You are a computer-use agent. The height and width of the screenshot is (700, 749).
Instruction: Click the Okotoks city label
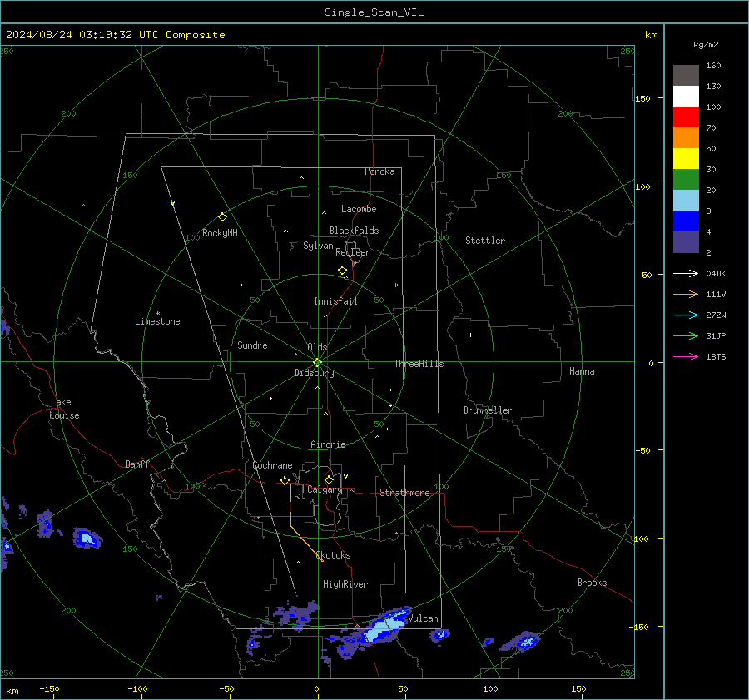pyautogui.click(x=334, y=555)
